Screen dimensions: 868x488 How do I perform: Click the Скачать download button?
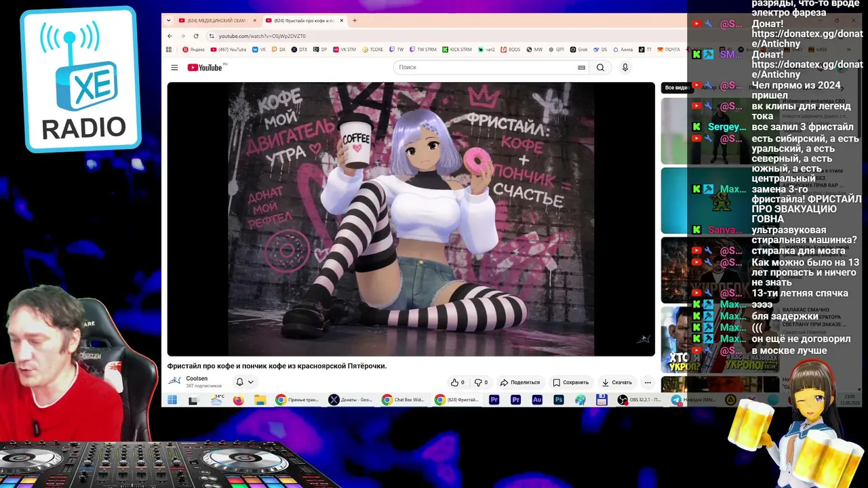(617, 382)
